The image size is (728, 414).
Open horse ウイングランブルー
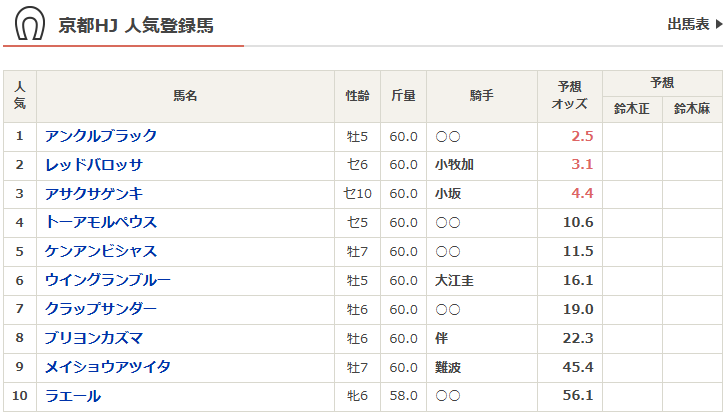click(x=108, y=280)
